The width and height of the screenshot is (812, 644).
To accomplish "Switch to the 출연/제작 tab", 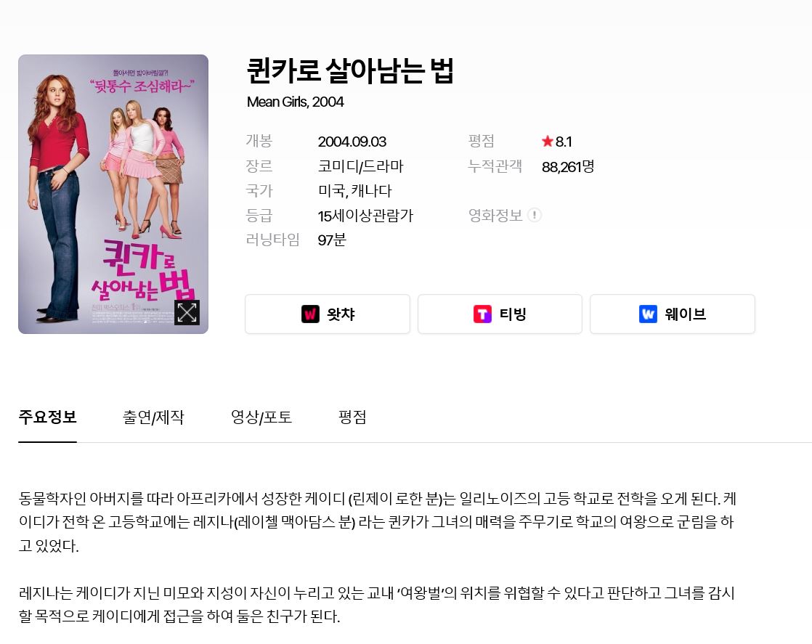I will pyautogui.click(x=153, y=417).
